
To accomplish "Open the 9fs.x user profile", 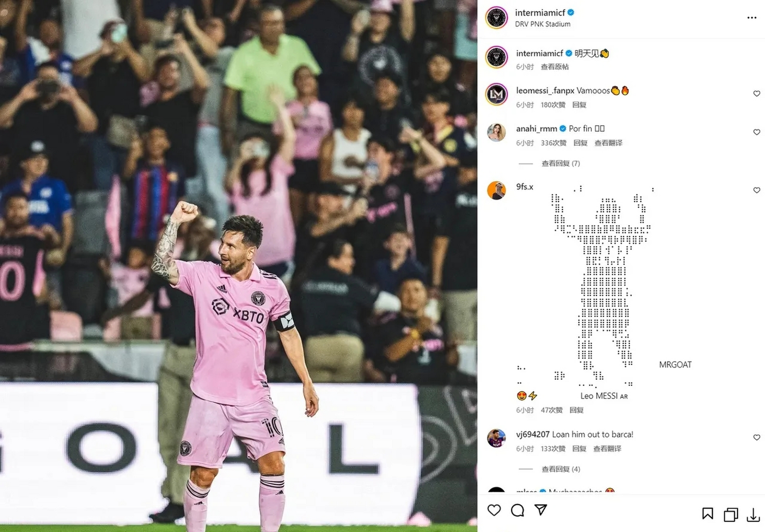I will (525, 187).
